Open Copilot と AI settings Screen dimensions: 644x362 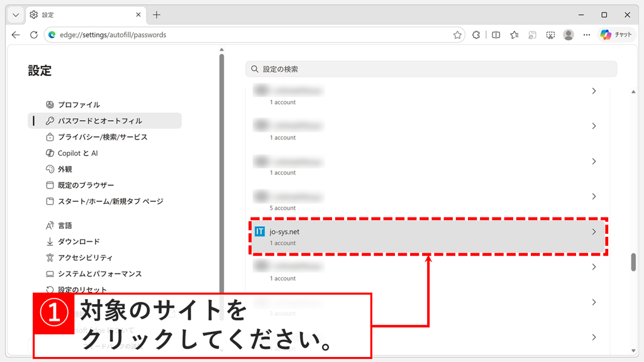(105, 153)
